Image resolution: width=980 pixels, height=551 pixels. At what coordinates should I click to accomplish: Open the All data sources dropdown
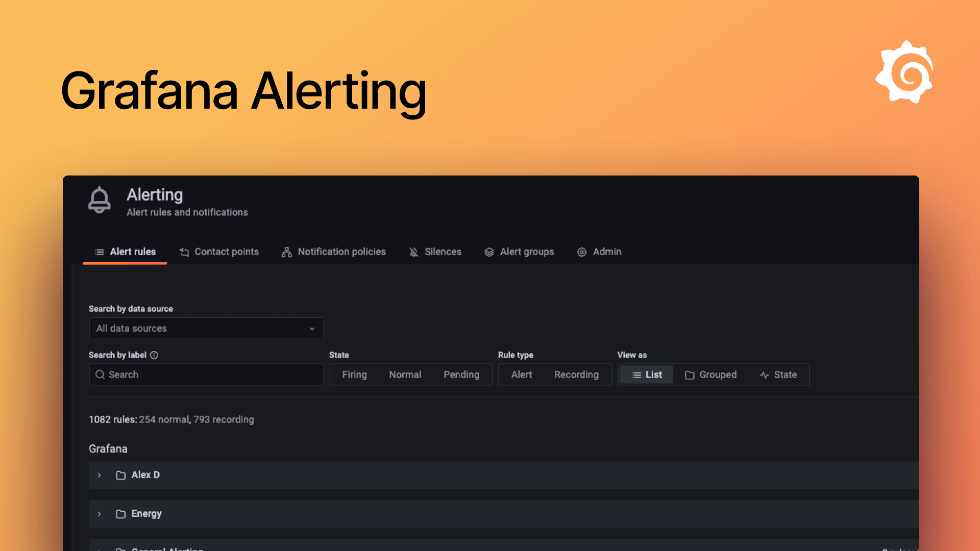pos(206,328)
